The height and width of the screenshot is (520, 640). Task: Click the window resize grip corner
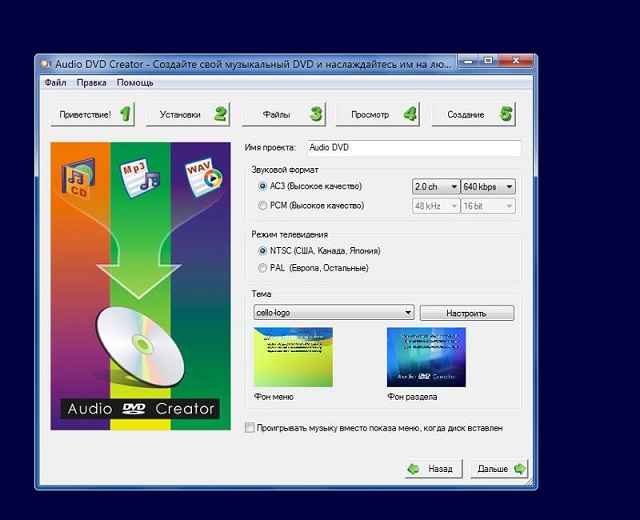tap(529, 482)
